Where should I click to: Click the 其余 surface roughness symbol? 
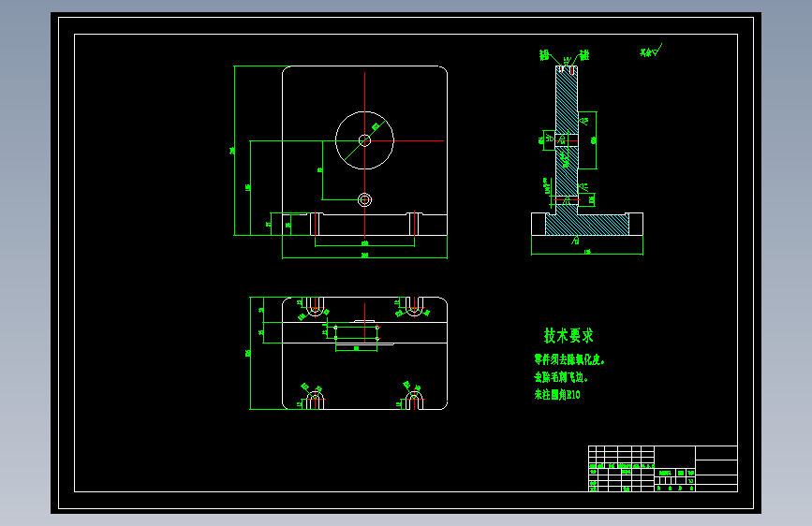[651, 51]
